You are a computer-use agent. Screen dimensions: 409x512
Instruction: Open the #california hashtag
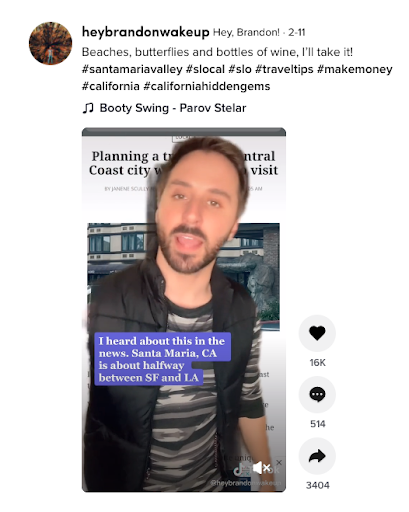[111, 86]
